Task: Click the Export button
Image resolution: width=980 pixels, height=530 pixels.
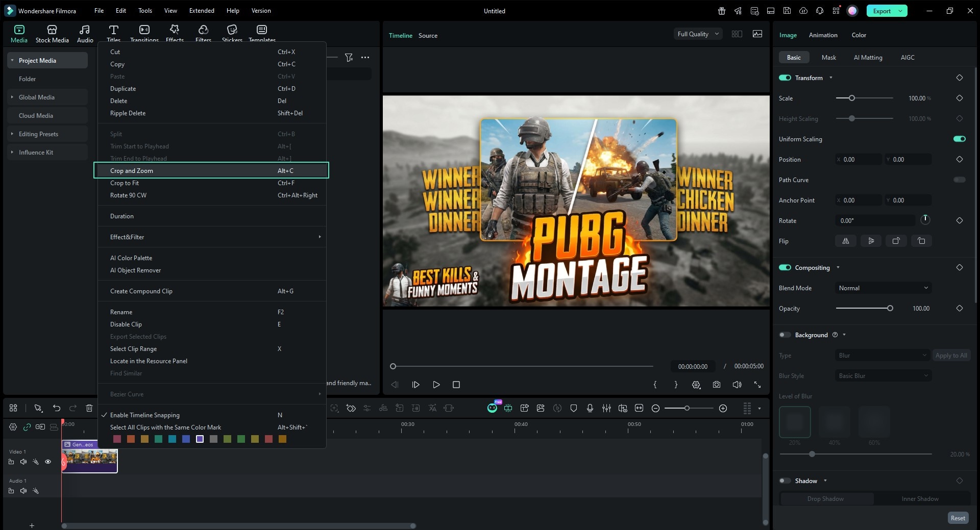Action: (881, 10)
